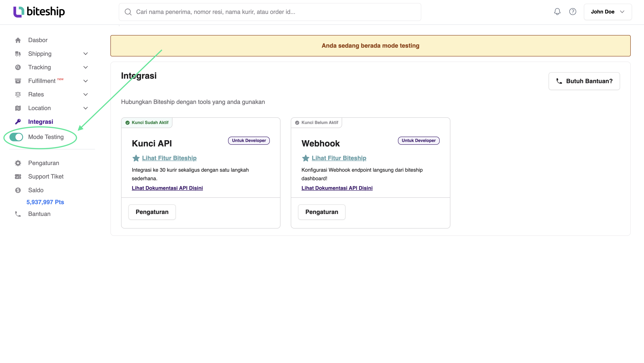Viewport: 644px width, 363px height.
Task: Expand the Tracking menu chevron
Action: pyautogui.click(x=86, y=67)
